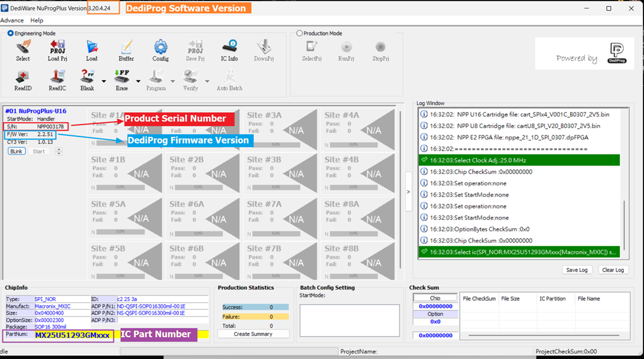The height and width of the screenshot is (359, 644).
Task: Click the Save Log button
Action: click(577, 270)
